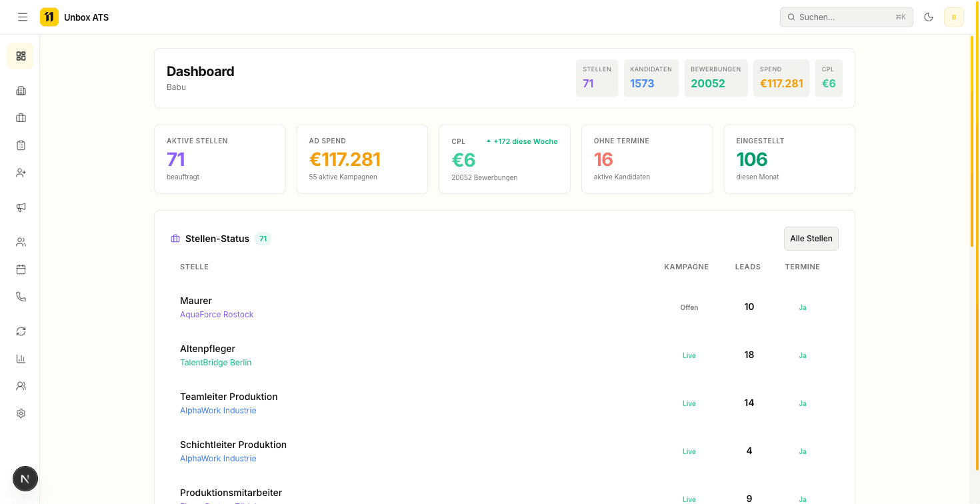Click the phone icon in the sidebar
The width and height of the screenshot is (980, 504).
(20, 296)
